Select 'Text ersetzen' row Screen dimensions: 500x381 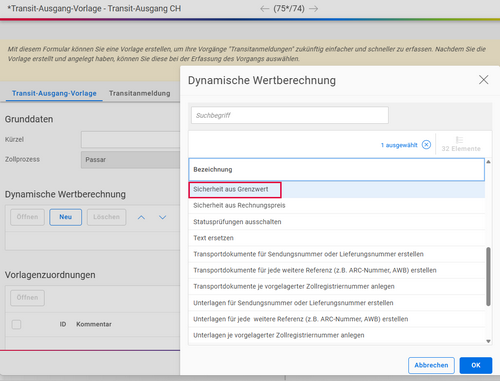pyautogui.click(x=337, y=238)
